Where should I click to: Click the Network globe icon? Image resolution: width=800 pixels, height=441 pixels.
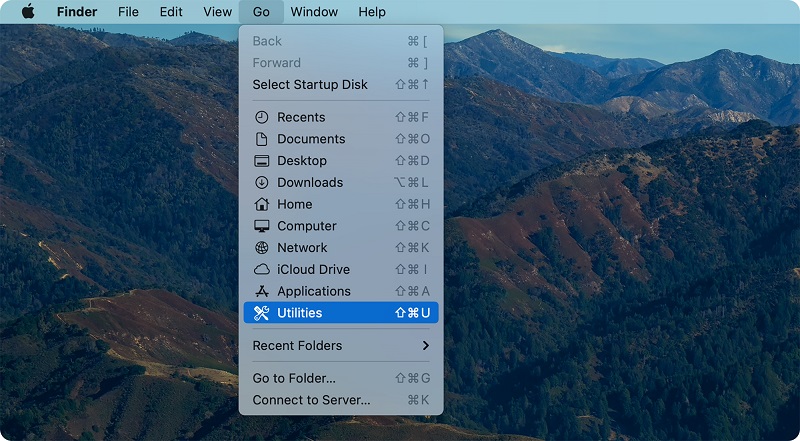[x=262, y=248]
